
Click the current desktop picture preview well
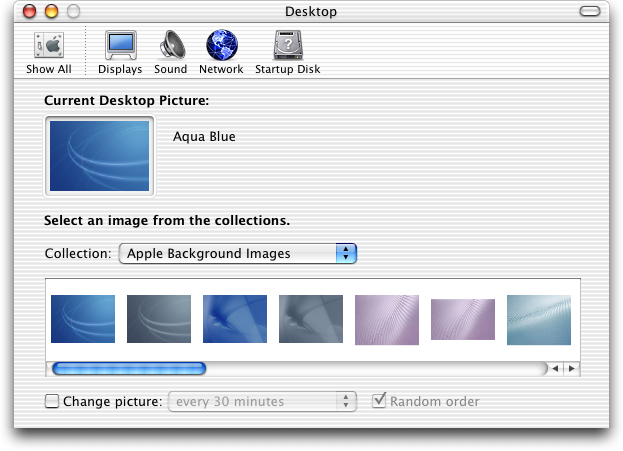[x=99, y=156]
